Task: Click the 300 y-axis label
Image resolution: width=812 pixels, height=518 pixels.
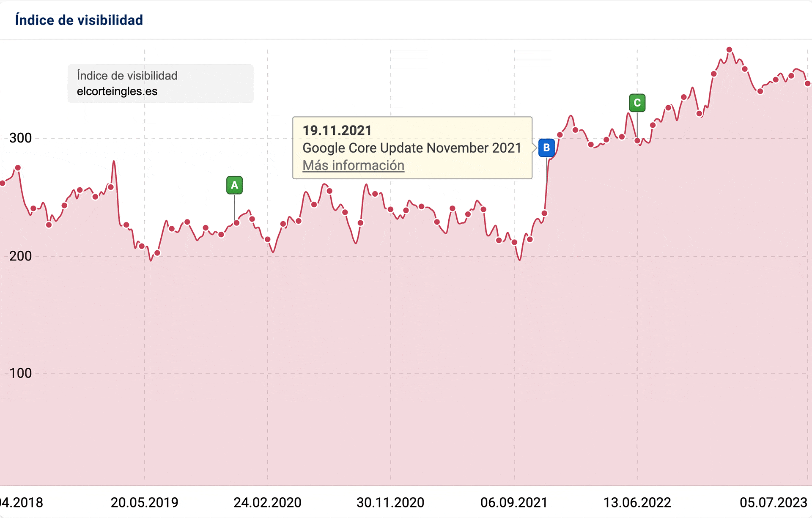Action: [20, 138]
